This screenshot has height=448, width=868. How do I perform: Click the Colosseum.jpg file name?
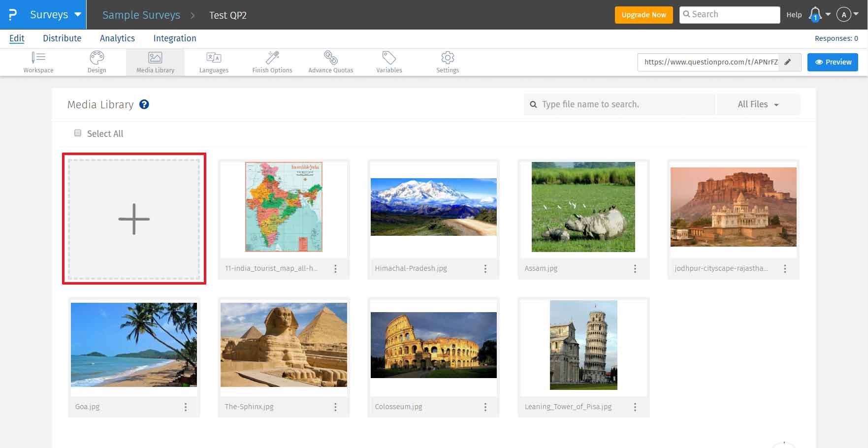click(x=398, y=407)
